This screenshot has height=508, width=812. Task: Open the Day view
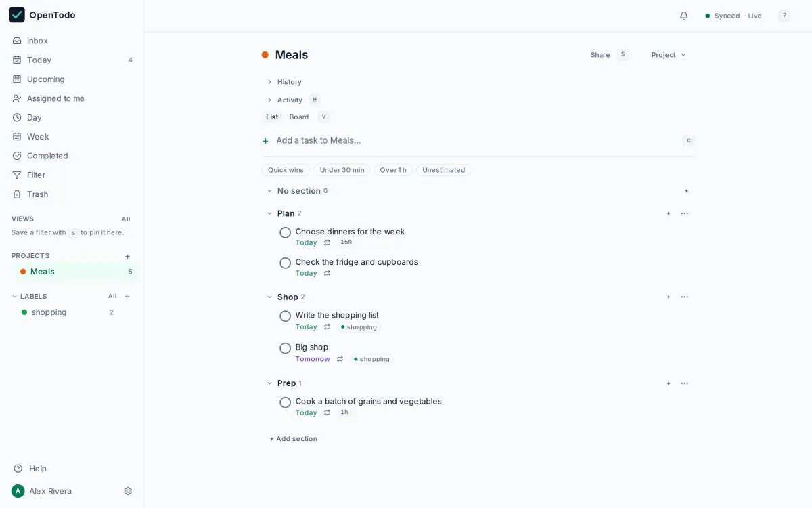coord(72,117)
